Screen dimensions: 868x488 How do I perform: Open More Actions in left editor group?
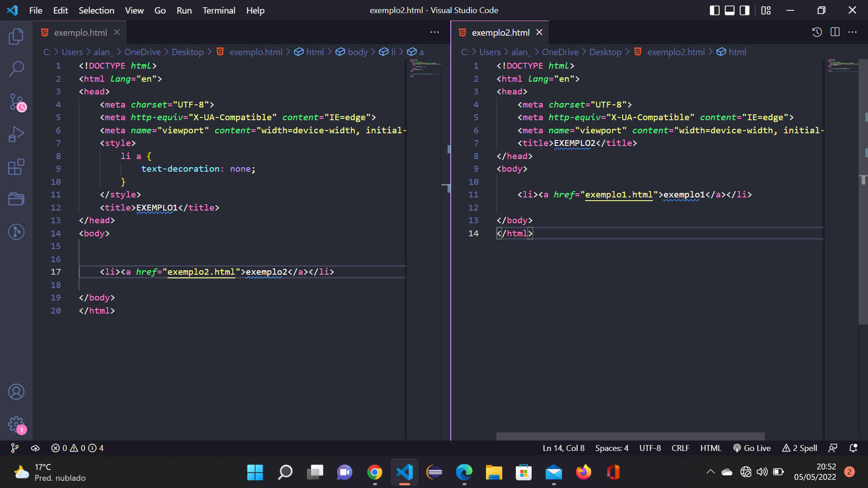(x=434, y=32)
